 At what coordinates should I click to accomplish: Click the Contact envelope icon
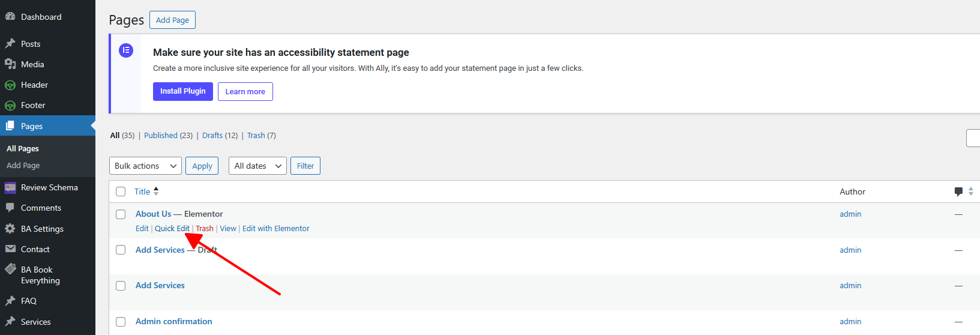[x=10, y=249]
